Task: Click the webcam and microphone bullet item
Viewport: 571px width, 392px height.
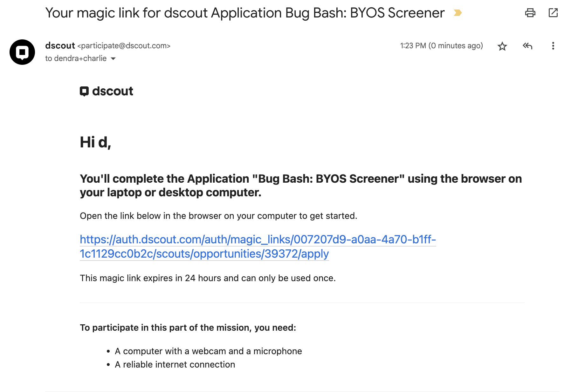Action: [208, 351]
